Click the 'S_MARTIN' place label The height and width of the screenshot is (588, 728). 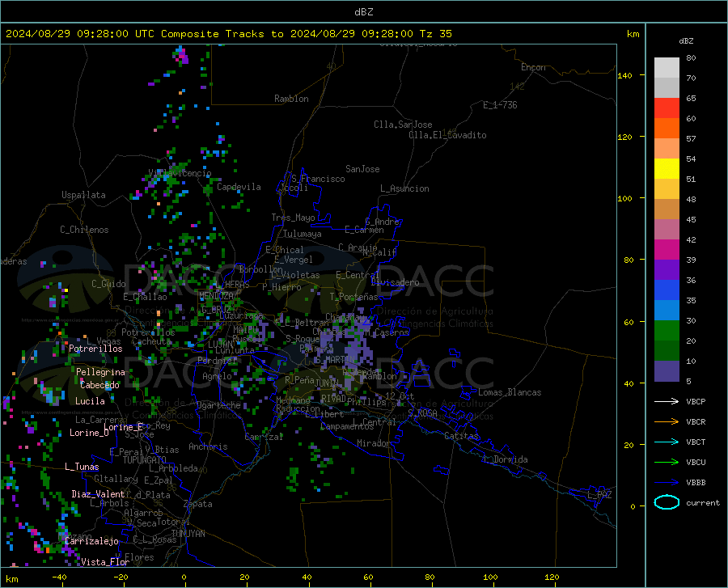pos(334,360)
